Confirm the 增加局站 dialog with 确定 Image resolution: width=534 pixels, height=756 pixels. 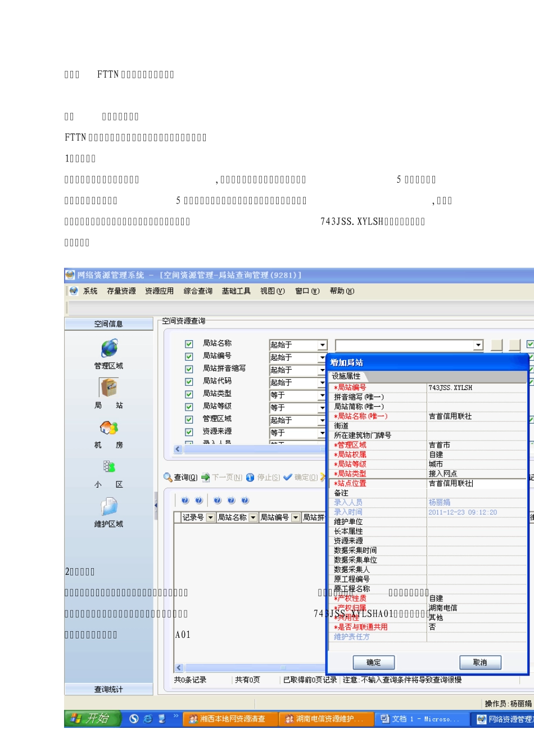pos(373,663)
